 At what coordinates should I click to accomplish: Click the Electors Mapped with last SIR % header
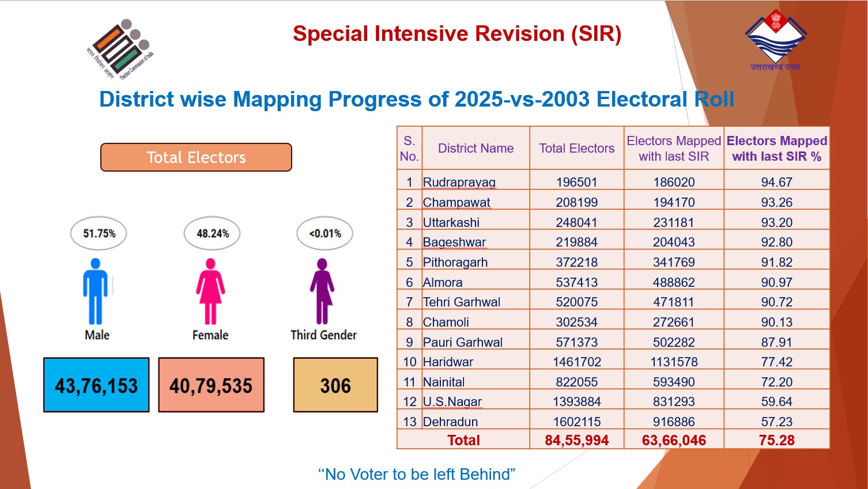[776, 149]
